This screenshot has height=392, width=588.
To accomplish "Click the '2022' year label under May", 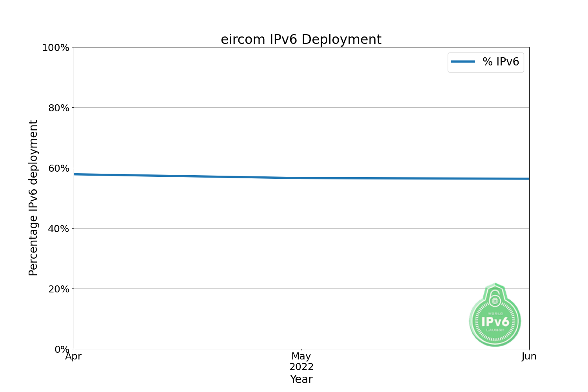I will 301,367.
